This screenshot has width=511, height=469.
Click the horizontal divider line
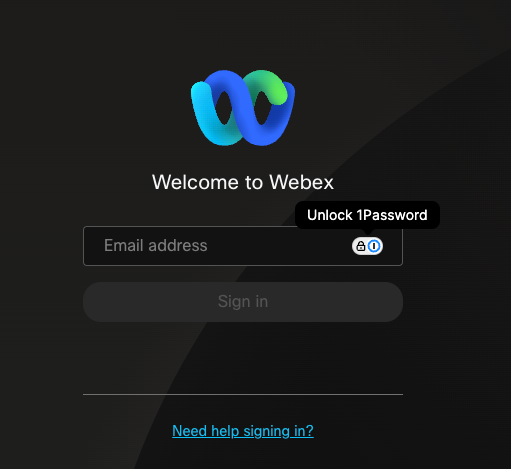coord(243,394)
